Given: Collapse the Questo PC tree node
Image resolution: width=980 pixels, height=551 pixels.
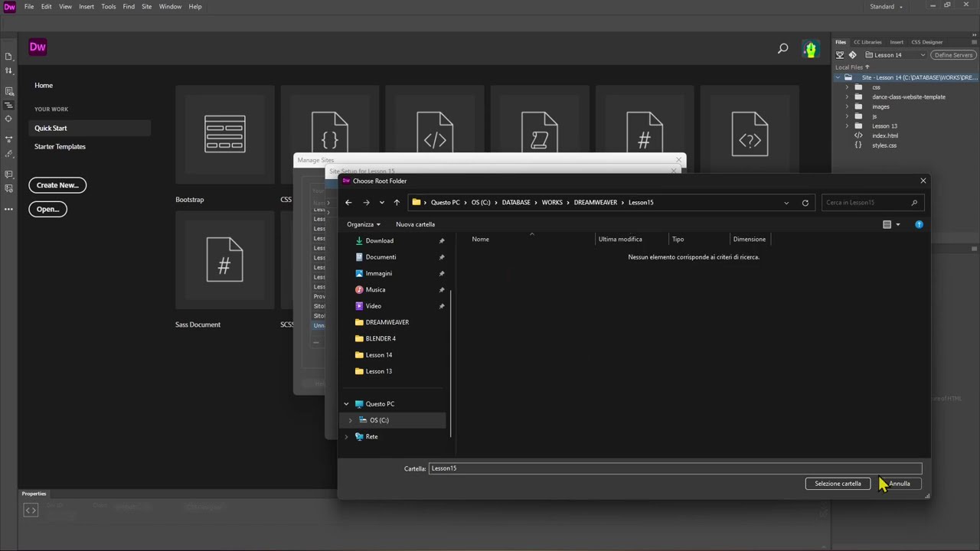Looking at the screenshot, I should point(346,404).
